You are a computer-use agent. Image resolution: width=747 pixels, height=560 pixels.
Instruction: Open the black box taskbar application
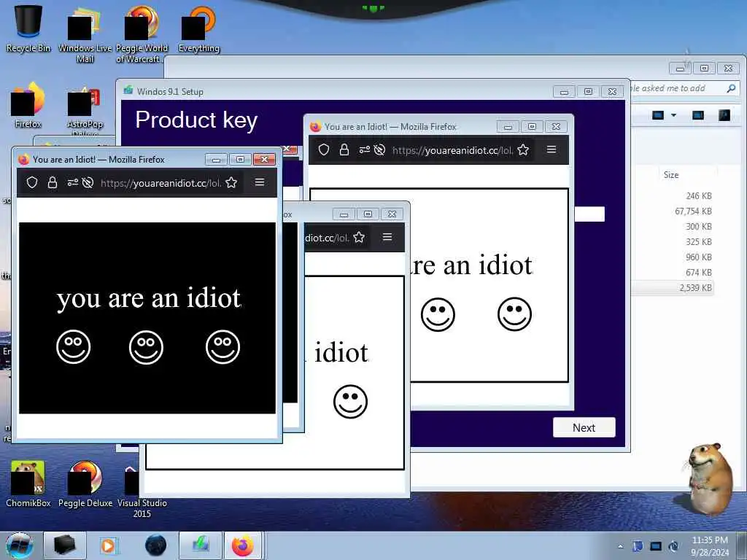click(65, 545)
